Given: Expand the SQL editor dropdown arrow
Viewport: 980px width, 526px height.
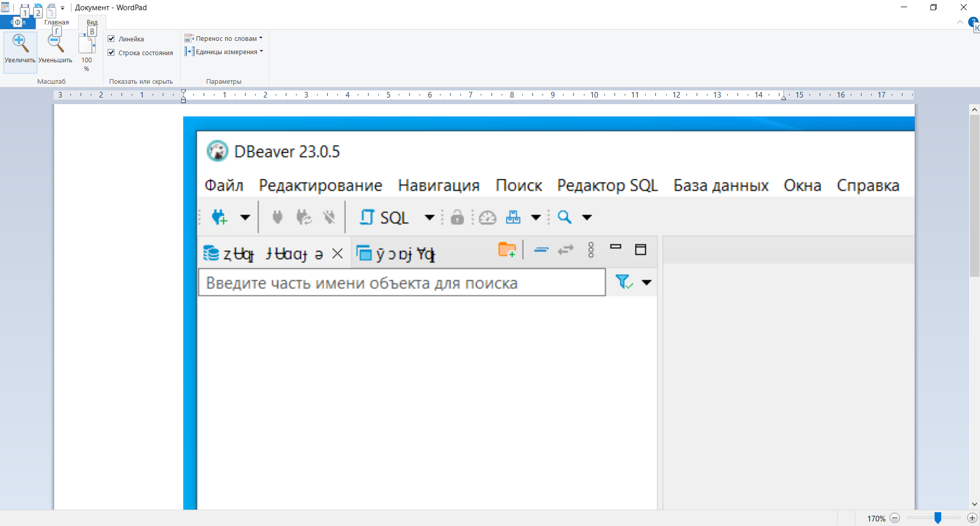Looking at the screenshot, I should (429, 217).
